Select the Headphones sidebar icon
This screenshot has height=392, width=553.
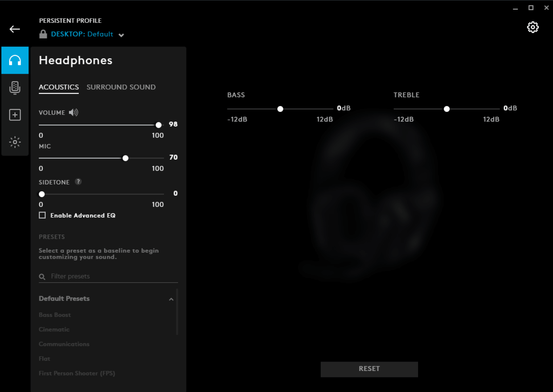coord(15,60)
